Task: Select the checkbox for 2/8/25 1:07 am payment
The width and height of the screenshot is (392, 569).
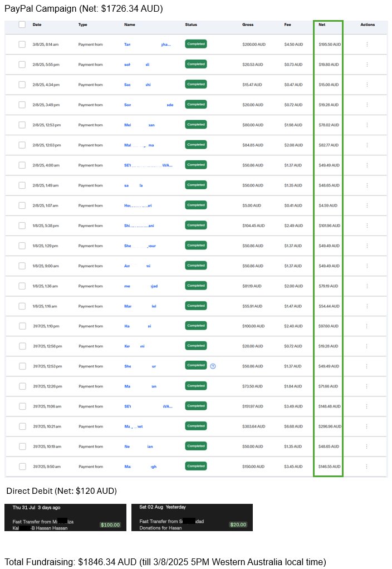Action: click(x=22, y=205)
